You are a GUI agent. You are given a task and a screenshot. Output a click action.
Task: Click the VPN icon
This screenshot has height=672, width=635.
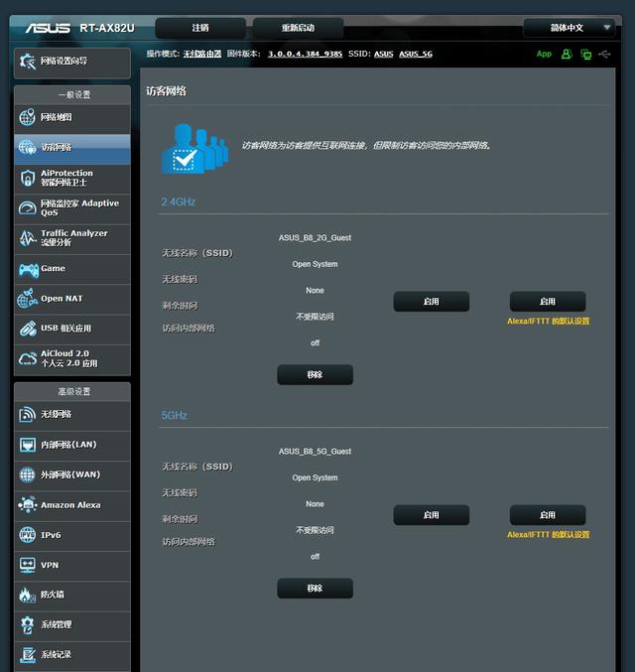click(x=28, y=565)
